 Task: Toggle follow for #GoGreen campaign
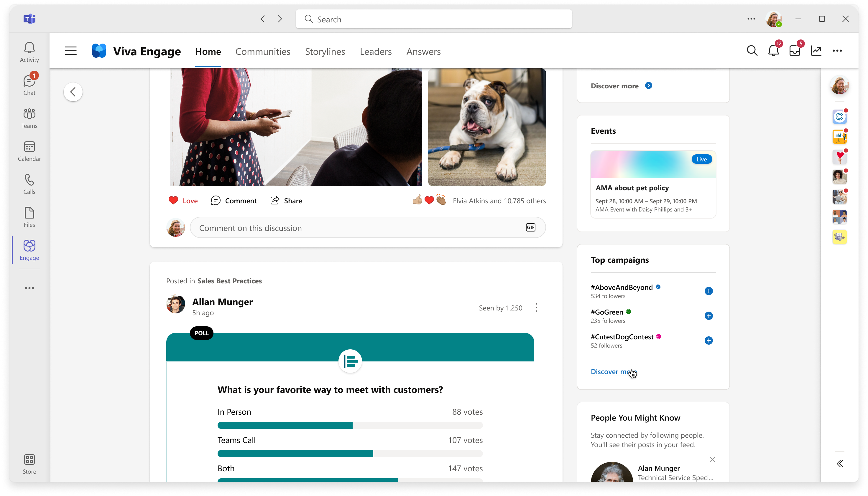pos(709,315)
